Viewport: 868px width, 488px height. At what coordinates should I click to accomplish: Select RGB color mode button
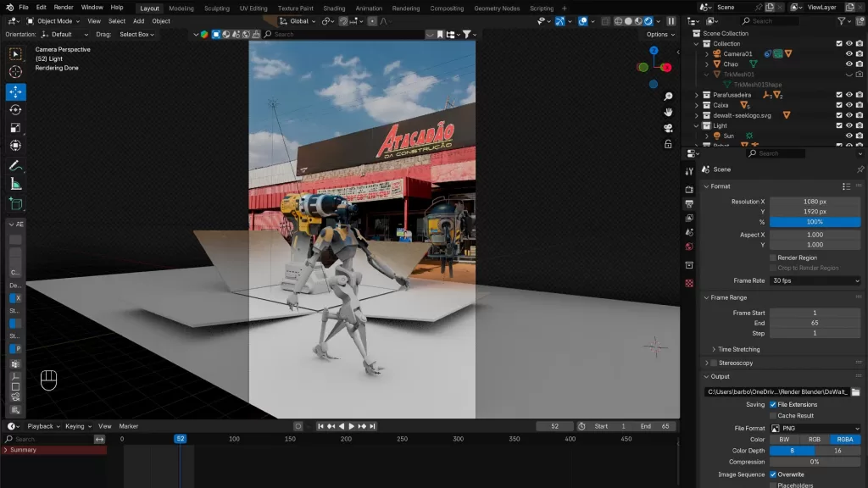[815, 440]
